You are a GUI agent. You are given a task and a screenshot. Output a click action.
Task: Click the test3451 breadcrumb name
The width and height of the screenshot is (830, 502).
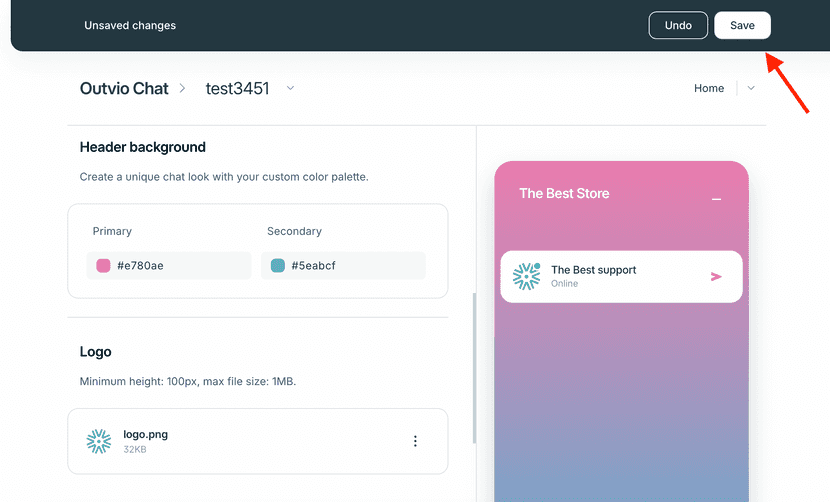(x=237, y=88)
